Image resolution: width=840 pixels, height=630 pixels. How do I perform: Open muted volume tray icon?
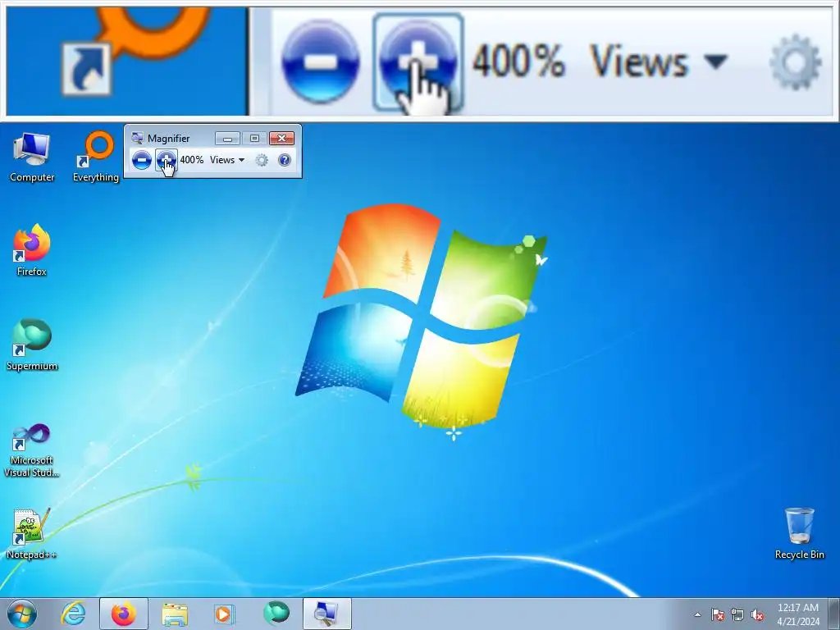tap(757, 614)
